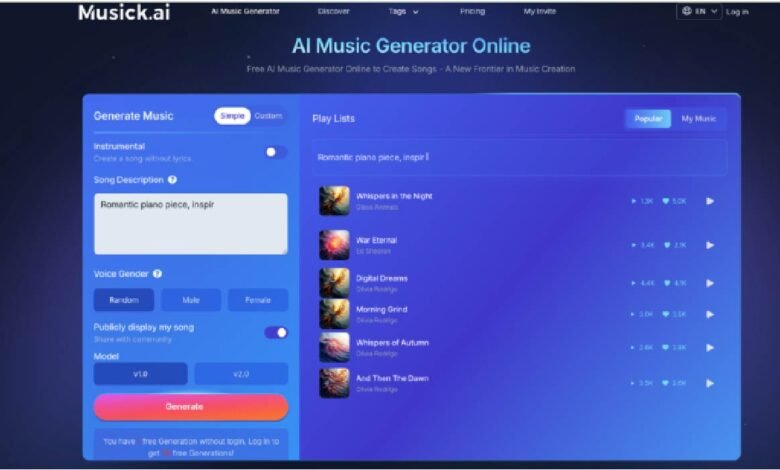Start playback of Morning Grind
The height and width of the screenshot is (470, 780).
point(710,314)
